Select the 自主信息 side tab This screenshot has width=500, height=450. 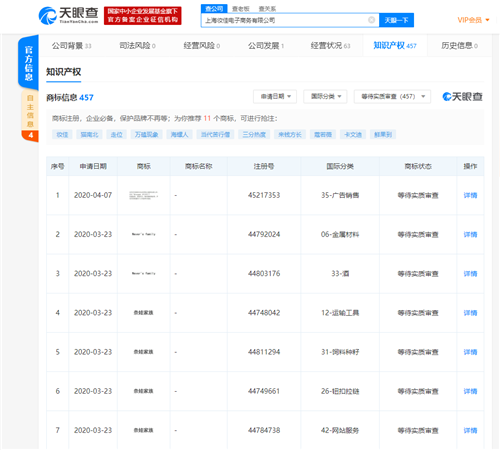point(30,111)
